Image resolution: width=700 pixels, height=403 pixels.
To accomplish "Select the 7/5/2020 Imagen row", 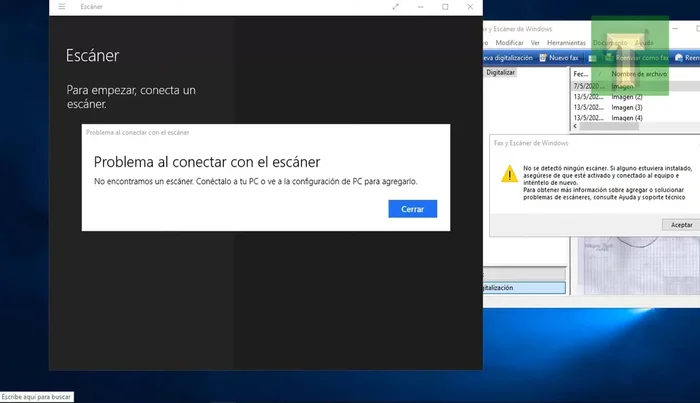I will 636,86.
